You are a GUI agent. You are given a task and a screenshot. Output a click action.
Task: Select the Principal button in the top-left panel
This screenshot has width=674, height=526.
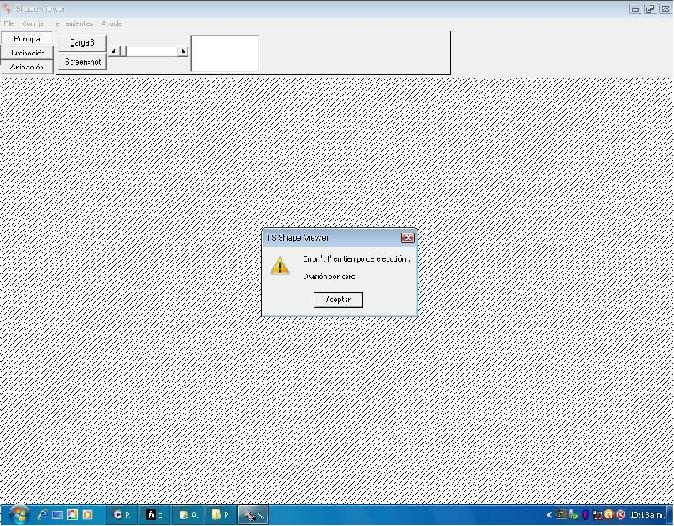pyautogui.click(x=27, y=38)
